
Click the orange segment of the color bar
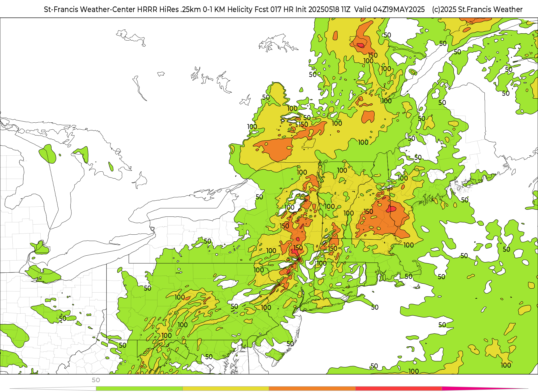(x=312, y=389)
